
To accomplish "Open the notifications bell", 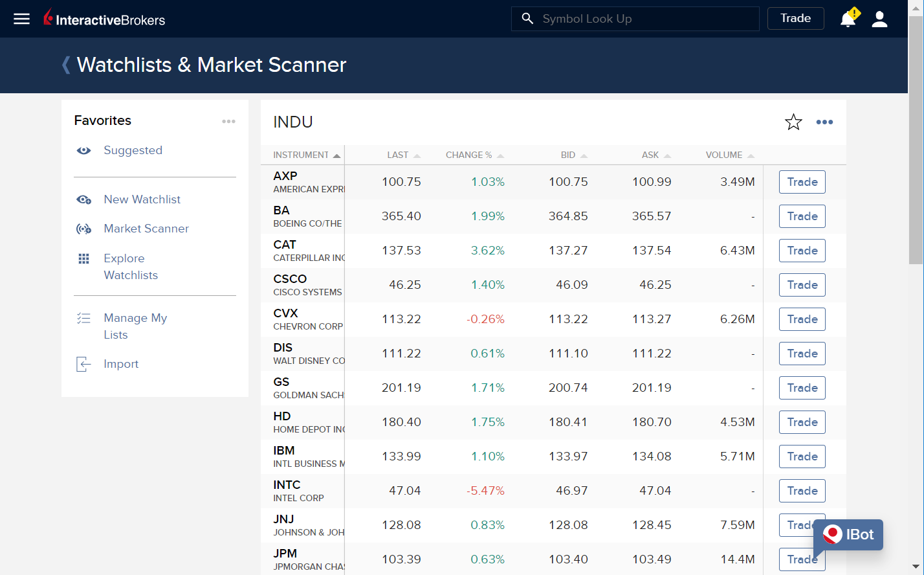I will point(848,19).
